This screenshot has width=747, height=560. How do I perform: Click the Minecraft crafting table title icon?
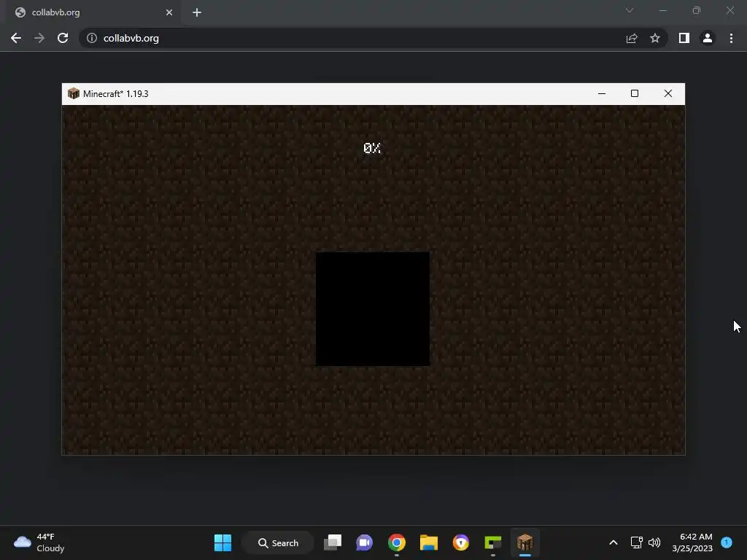(x=74, y=93)
